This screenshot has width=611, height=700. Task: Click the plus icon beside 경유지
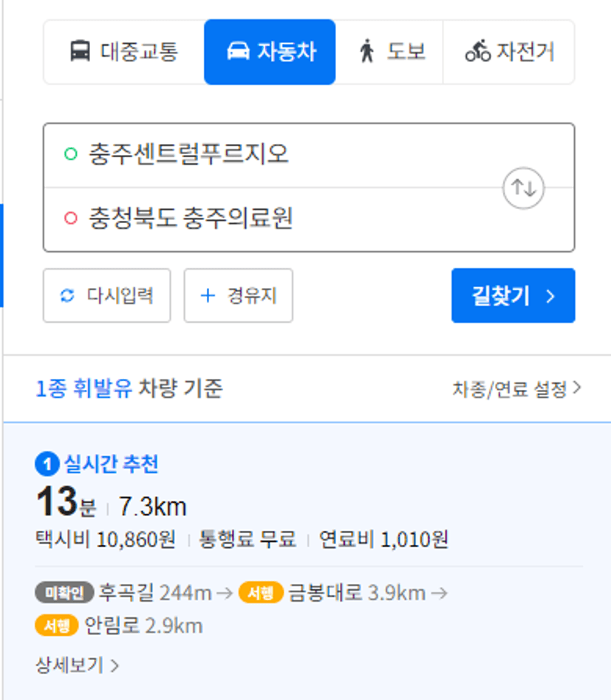(x=208, y=295)
